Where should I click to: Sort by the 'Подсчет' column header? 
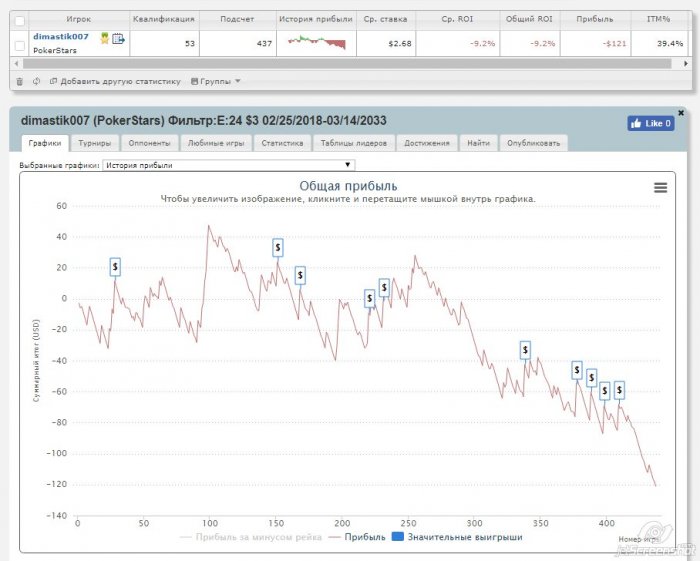237,19
